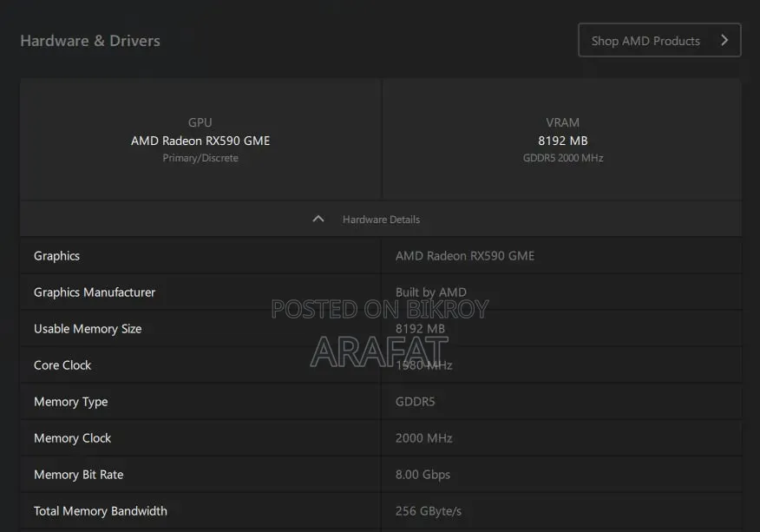The height and width of the screenshot is (532, 760).
Task: Click the GPU card title
Action: [200, 122]
